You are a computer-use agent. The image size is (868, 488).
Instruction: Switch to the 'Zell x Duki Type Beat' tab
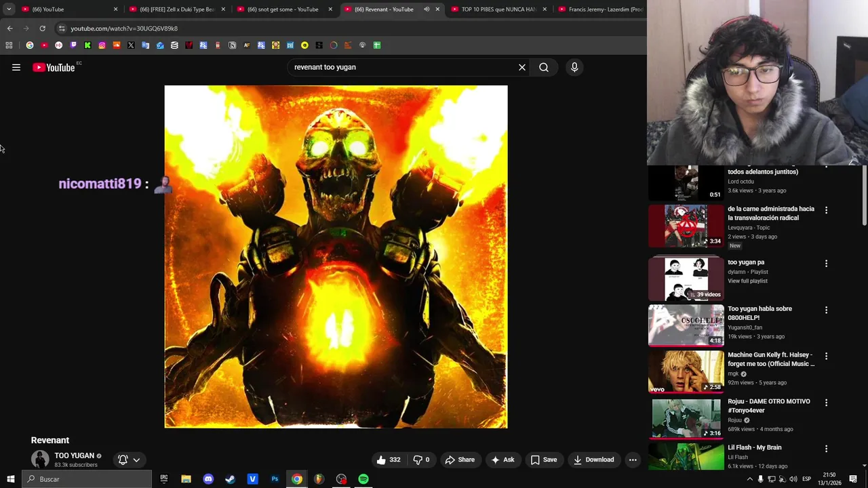[x=176, y=9]
